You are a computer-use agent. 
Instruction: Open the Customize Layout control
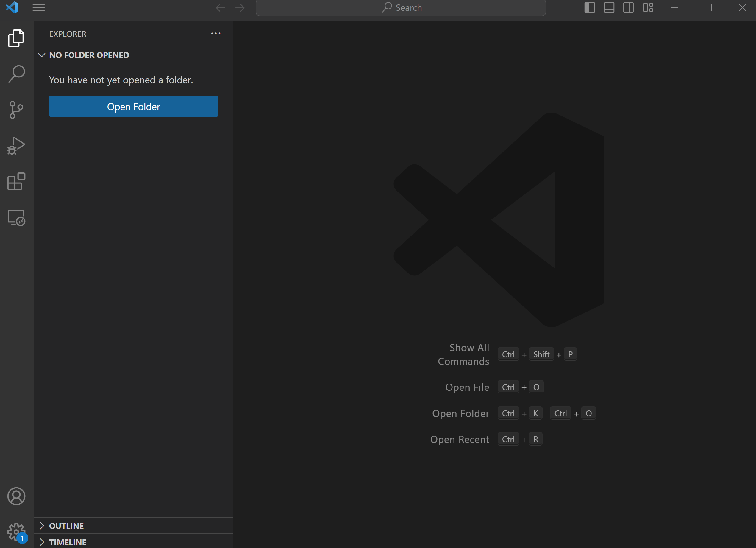648,7
